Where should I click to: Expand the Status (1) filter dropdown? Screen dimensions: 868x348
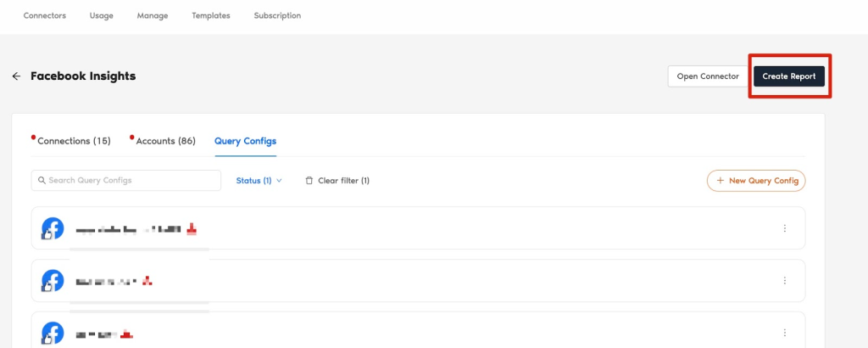[x=259, y=181]
